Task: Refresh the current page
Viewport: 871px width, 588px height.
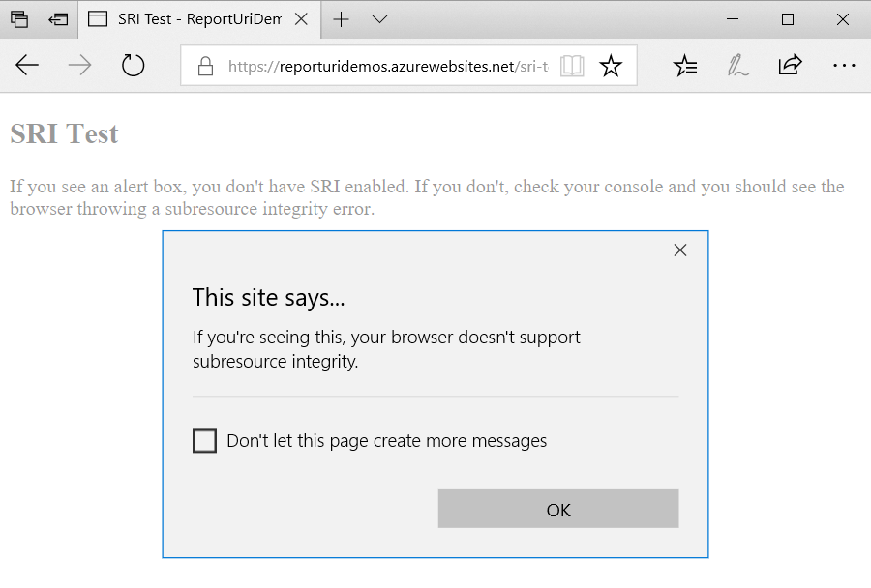Action: (x=133, y=66)
